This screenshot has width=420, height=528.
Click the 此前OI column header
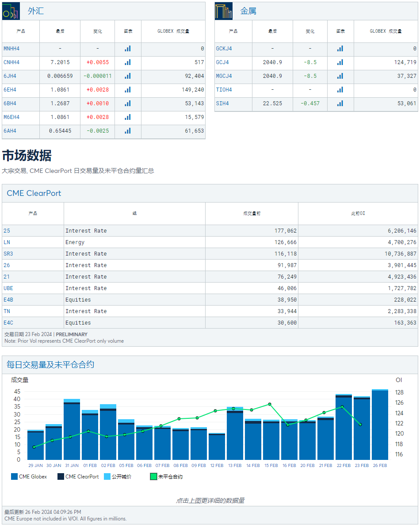(358, 214)
